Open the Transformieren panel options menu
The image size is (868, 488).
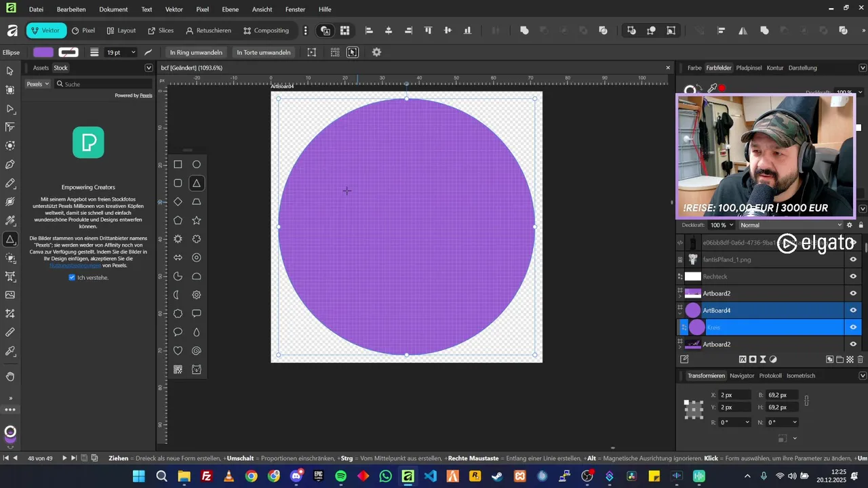tap(863, 375)
